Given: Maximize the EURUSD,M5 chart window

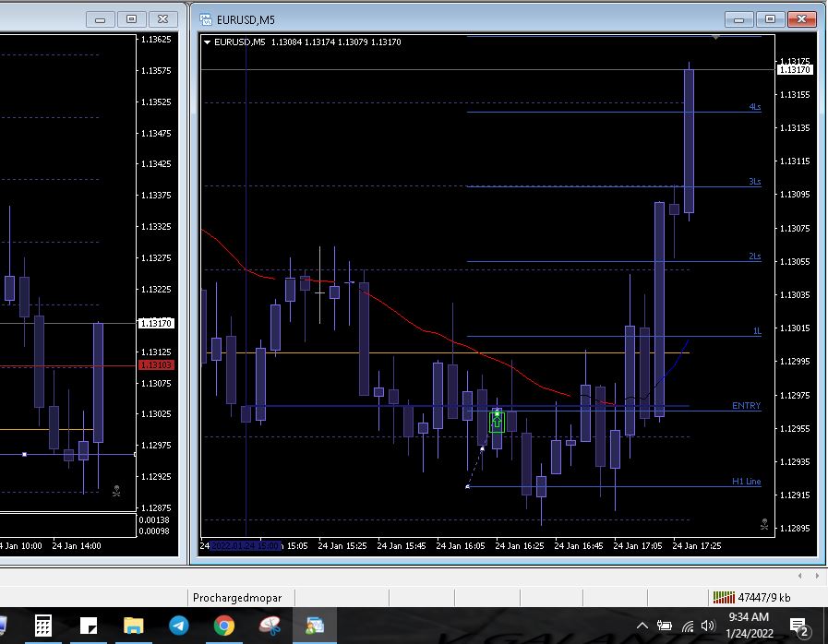Looking at the screenshot, I should [770, 19].
